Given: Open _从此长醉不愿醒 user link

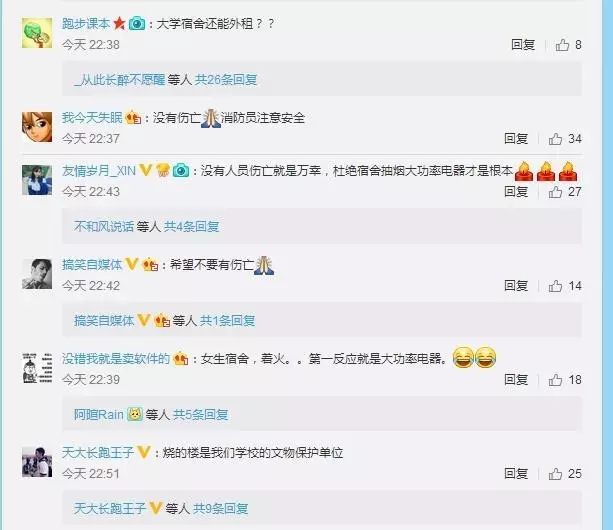Looking at the screenshot, I should 120,80.
